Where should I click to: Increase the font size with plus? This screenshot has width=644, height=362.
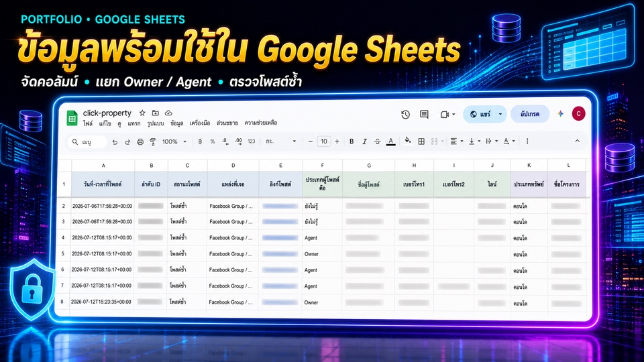click(x=337, y=141)
